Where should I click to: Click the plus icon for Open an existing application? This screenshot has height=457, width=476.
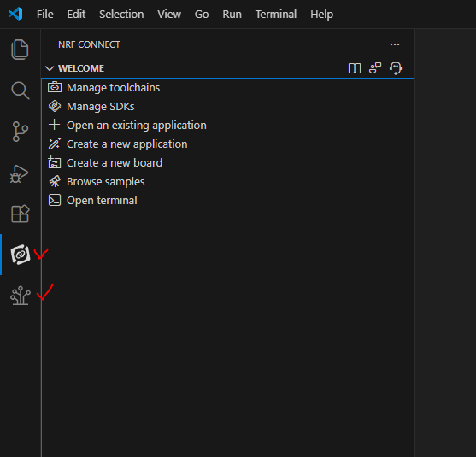(x=55, y=125)
